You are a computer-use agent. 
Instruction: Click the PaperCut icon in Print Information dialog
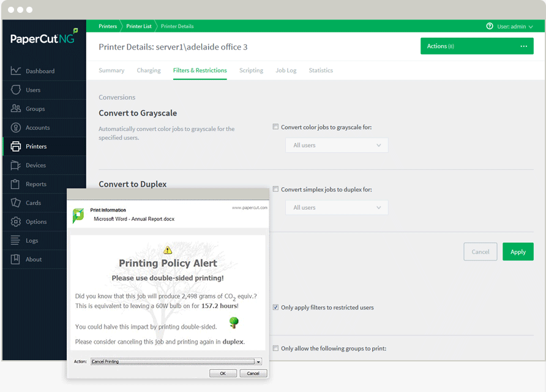click(78, 215)
